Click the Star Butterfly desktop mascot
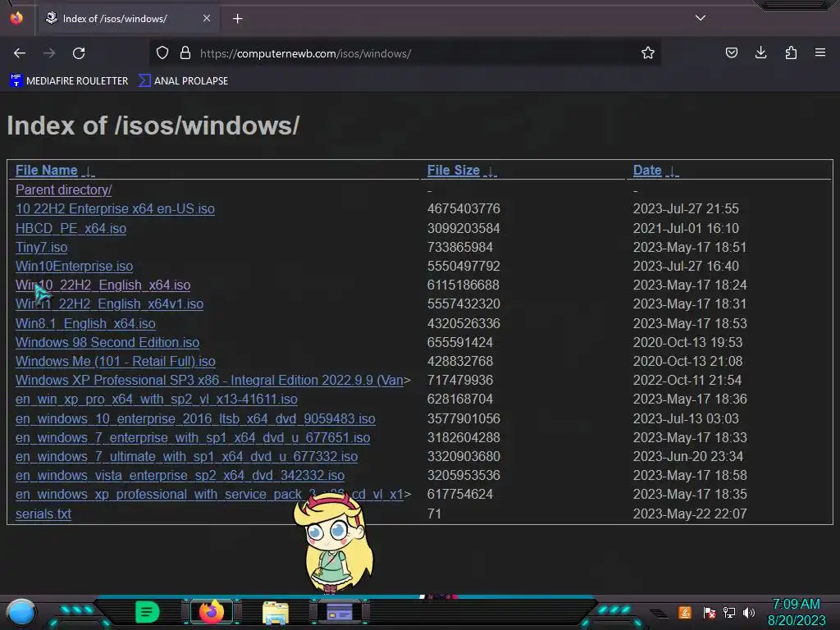Screen dimensions: 840x630 pos(333,541)
